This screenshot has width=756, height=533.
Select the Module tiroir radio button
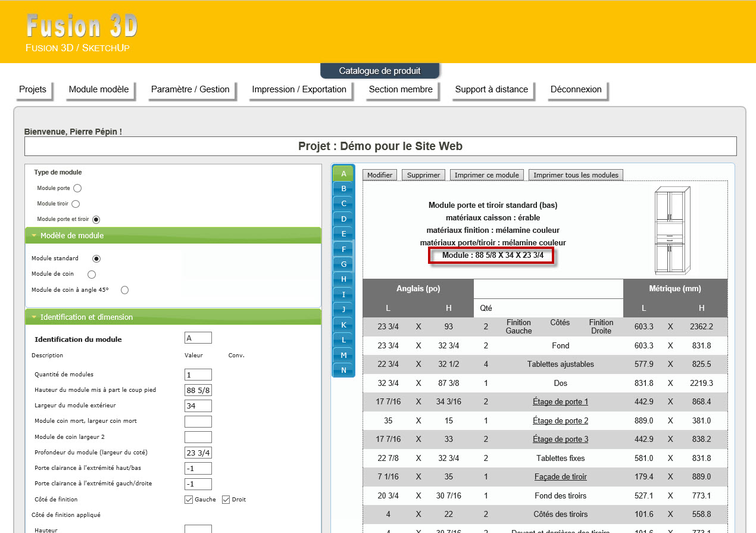76,204
